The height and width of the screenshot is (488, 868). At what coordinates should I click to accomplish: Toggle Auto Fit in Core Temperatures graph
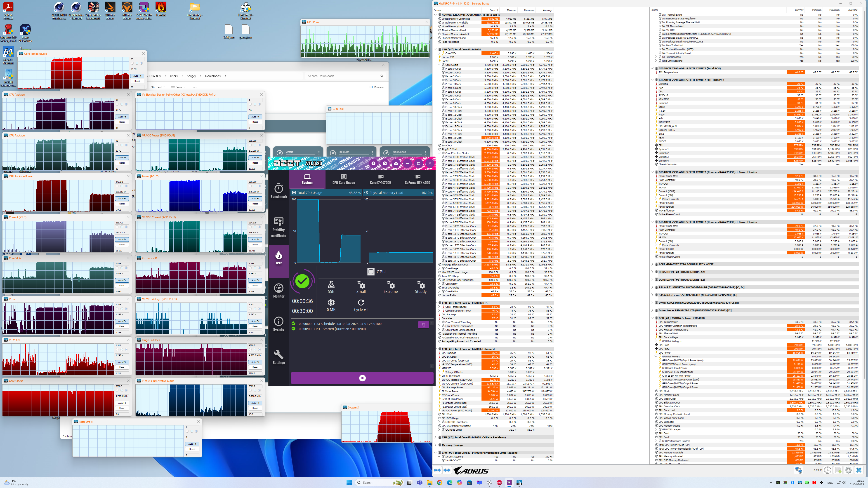click(137, 76)
